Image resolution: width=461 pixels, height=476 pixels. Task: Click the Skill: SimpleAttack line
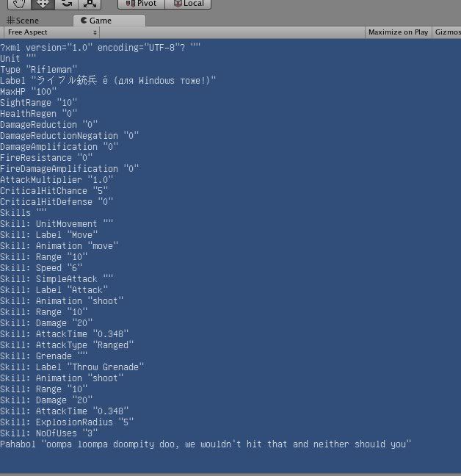[x=57, y=279]
